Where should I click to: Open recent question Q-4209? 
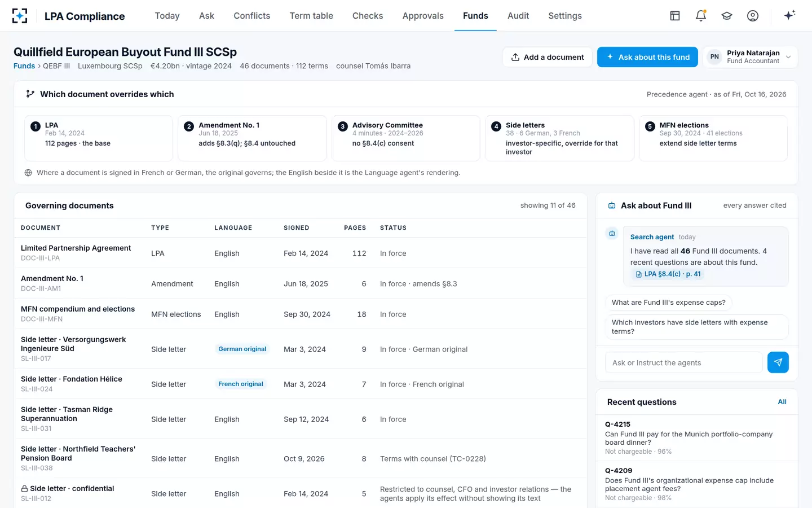coord(697,484)
